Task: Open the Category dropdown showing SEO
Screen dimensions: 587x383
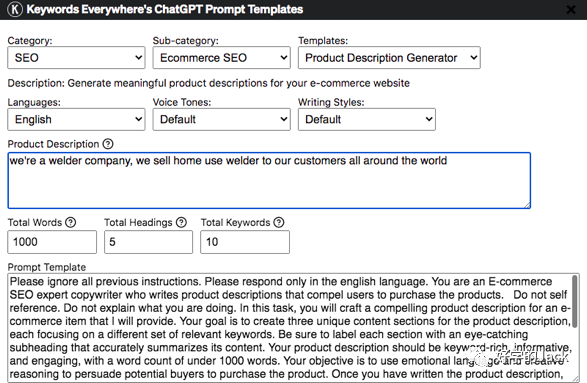Action: (76, 58)
